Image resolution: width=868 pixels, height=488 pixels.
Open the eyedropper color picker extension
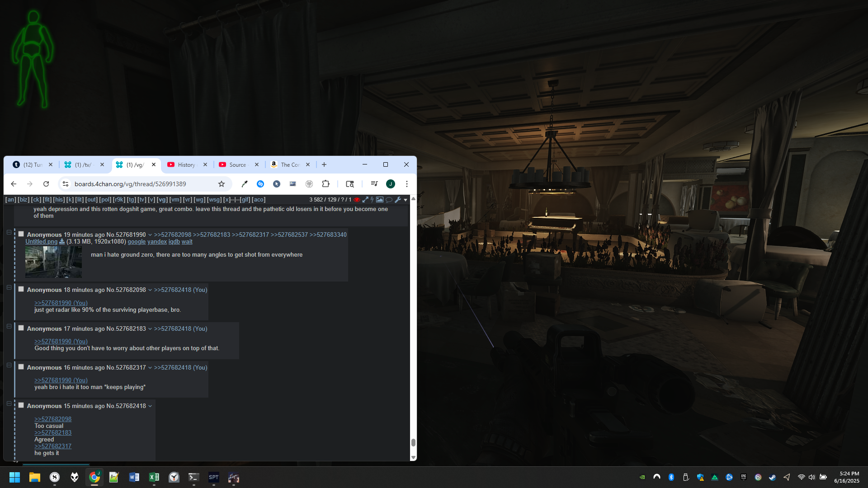[245, 184]
